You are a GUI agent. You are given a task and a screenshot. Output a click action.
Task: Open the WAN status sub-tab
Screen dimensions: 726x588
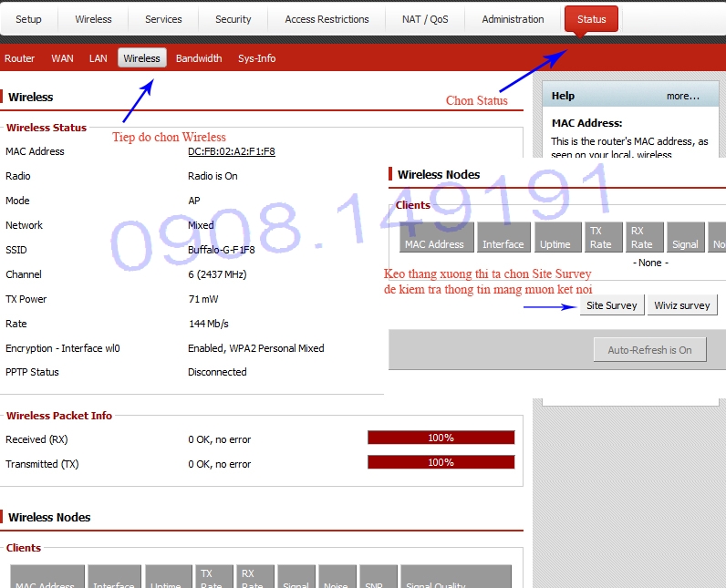62,58
